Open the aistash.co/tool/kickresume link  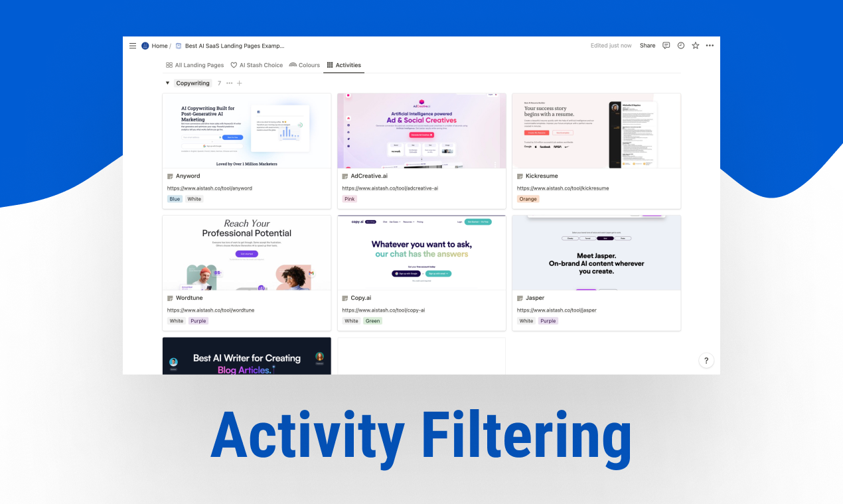pyautogui.click(x=563, y=188)
